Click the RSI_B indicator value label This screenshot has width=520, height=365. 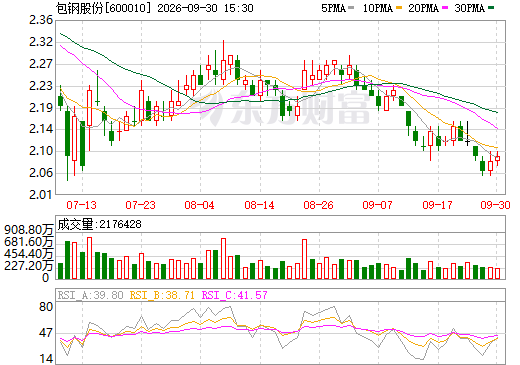coord(162,295)
